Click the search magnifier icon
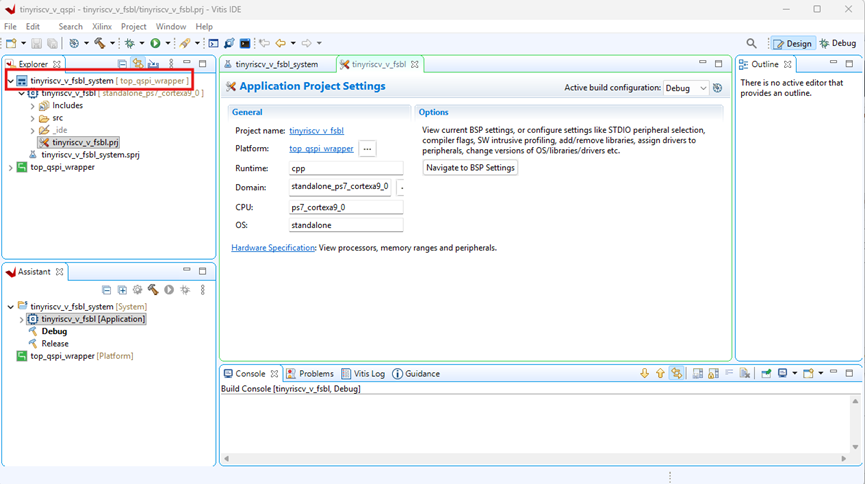This screenshot has height=484, width=865. (751, 43)
